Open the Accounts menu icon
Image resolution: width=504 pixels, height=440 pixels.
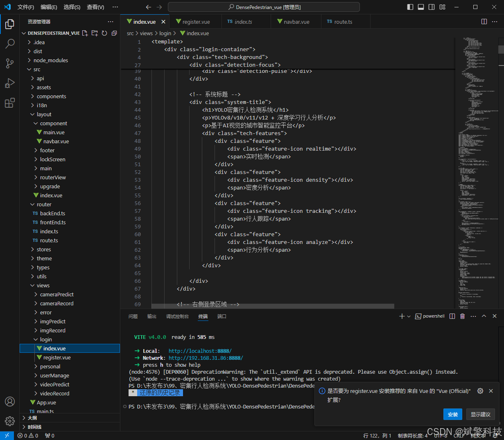click(10, 402)
